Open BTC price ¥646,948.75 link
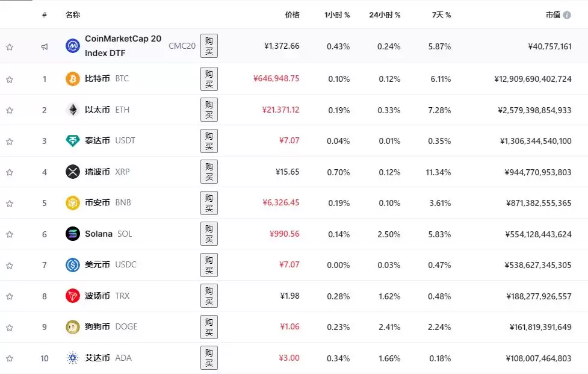Viewport: 588px width, 374px height. (x=276, y=78)
